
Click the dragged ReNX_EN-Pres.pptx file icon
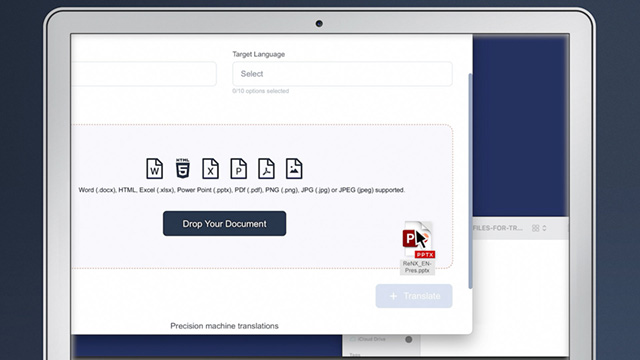click(x=418, y=240)
